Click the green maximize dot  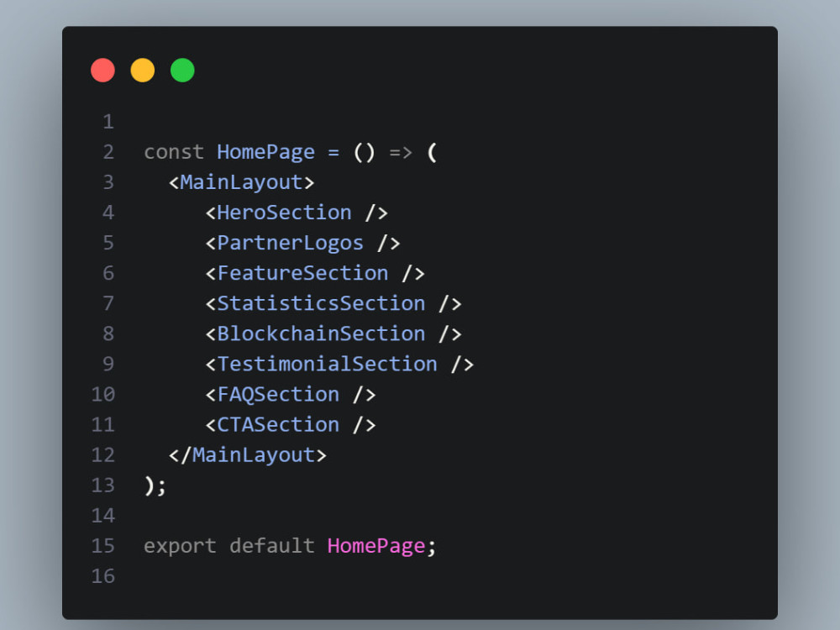(x=182, y=71)
